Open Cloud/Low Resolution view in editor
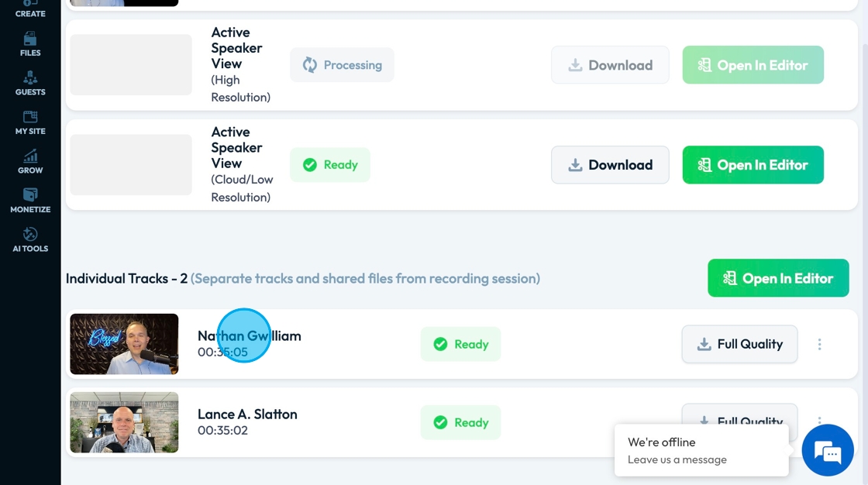Image resolution: width=868 pixels, height=485 pixels. coord(753,165)
